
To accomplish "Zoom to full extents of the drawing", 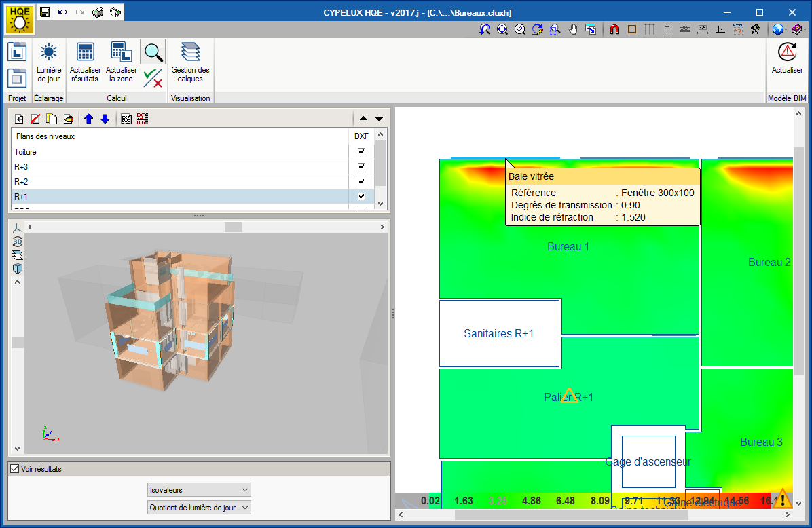I will [x=502, y=29].
